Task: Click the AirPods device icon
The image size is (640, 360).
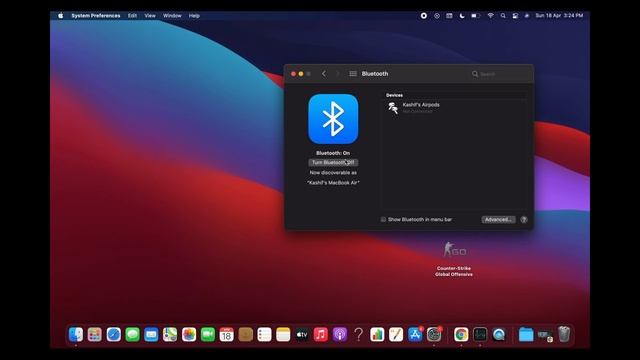Action: tap(393, 108)
